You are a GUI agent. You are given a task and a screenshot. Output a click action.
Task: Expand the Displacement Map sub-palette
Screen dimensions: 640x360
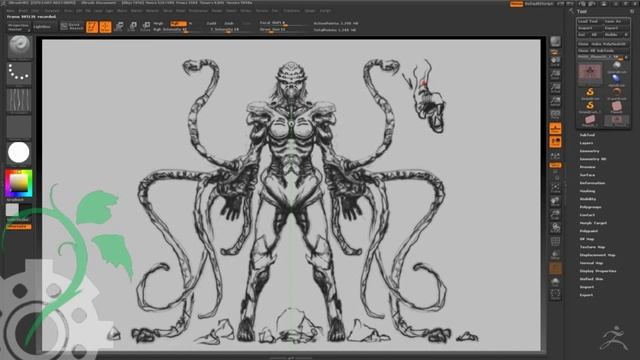[x=598, y=255]
